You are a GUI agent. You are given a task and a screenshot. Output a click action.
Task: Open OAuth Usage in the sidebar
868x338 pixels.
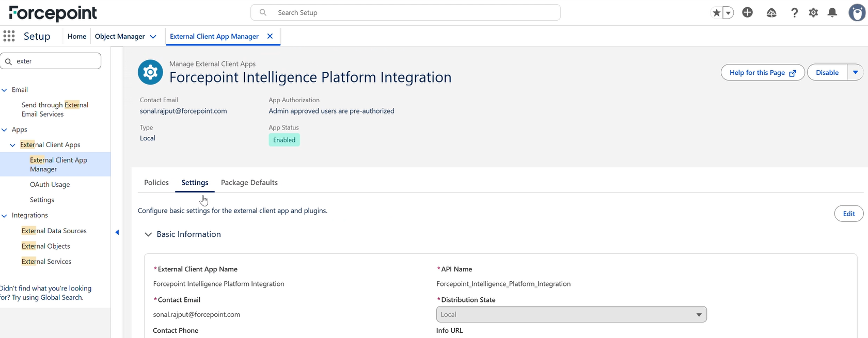tap(50, 185)
